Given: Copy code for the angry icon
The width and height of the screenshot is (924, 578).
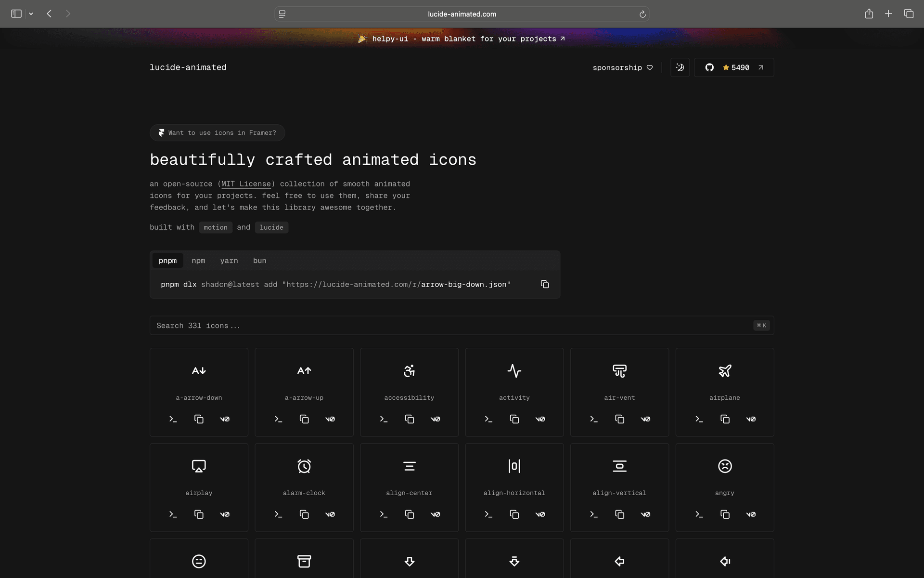Looking at the screenshot, I should click(x=725, y=514).
